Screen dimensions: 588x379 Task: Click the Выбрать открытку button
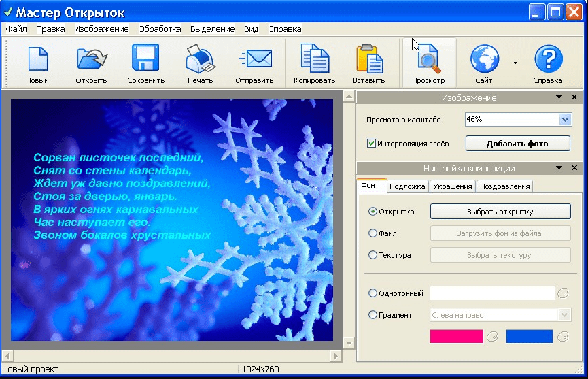500,212
